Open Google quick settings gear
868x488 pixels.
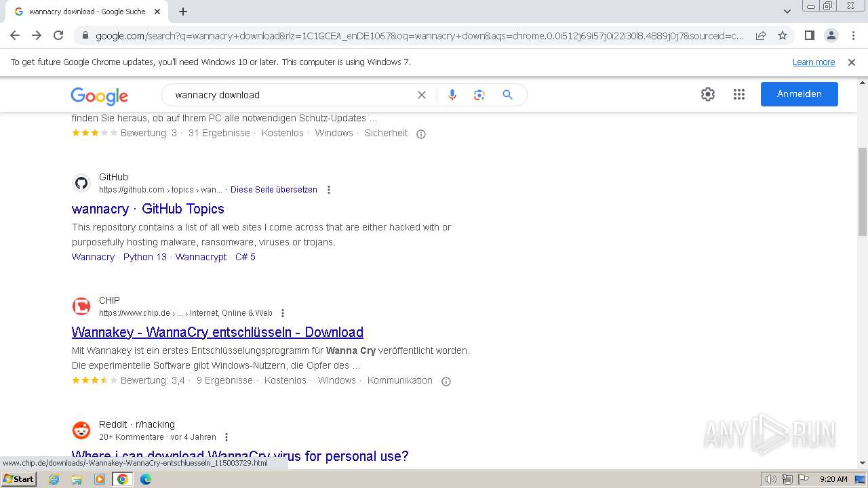pyautogui.click(x=708, y=94)
